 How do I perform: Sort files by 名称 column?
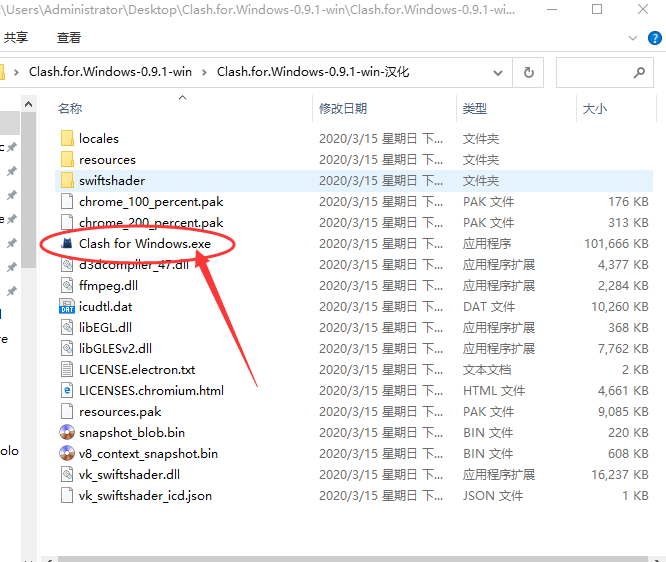(x=70, y=109)
